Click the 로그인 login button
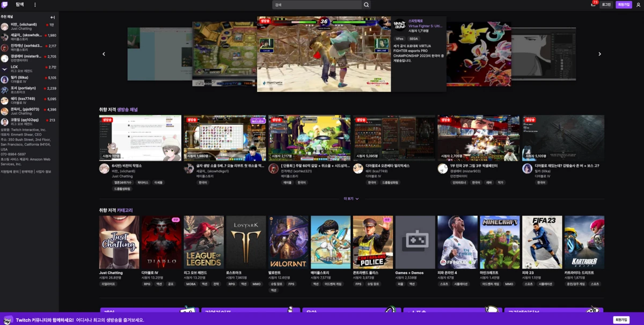The width and height of the screenshot is (644, 325). click(606, 4)
